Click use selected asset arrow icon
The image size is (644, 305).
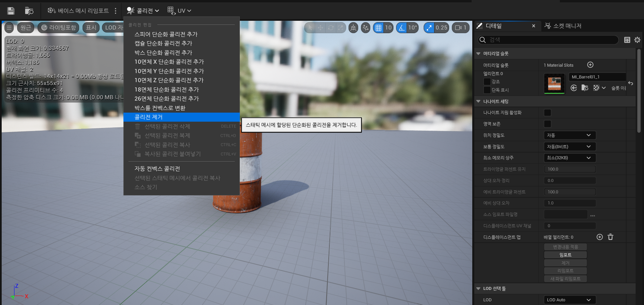(x=574, y=88)
